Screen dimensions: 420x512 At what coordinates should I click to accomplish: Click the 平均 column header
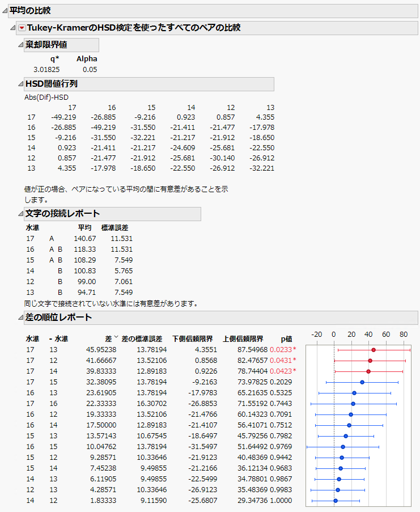(84, 228)
